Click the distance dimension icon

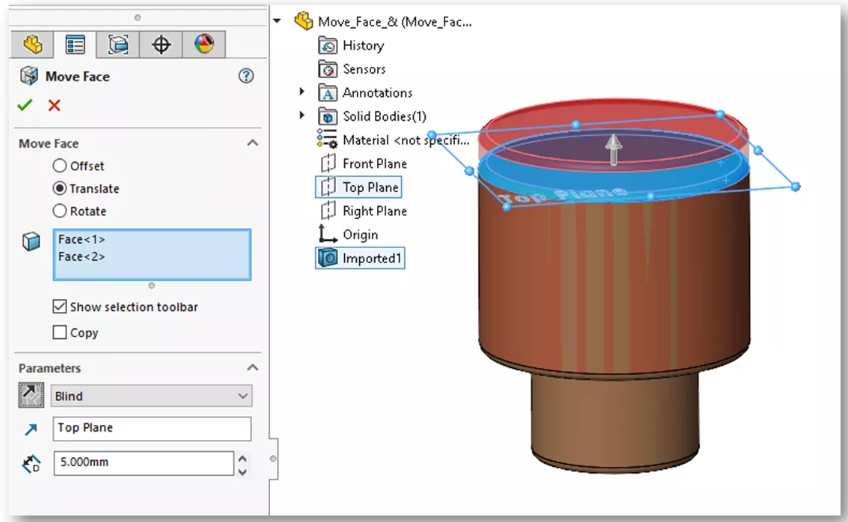[31, 464]
